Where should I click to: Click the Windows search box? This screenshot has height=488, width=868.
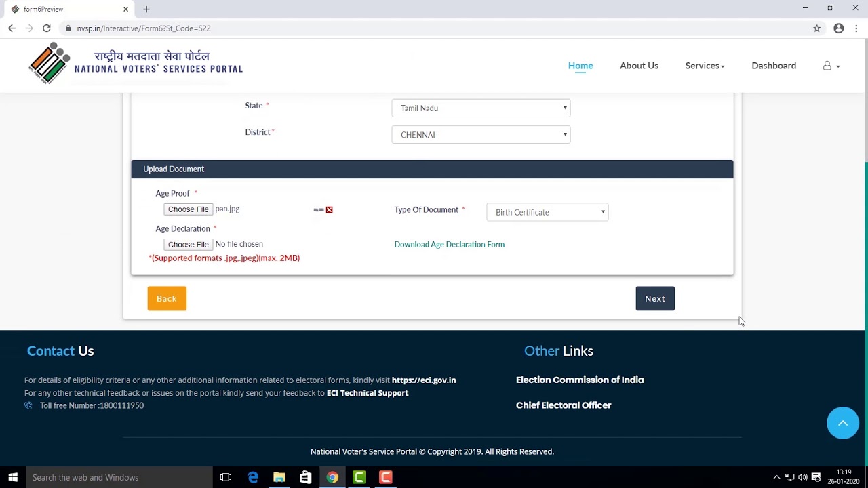click(119, 477)
